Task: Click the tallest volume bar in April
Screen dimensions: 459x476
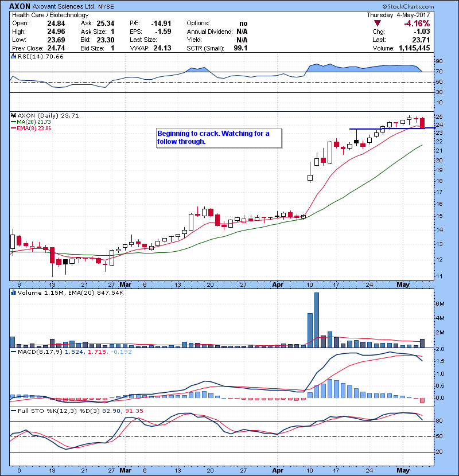Action: tap(317, 320)
